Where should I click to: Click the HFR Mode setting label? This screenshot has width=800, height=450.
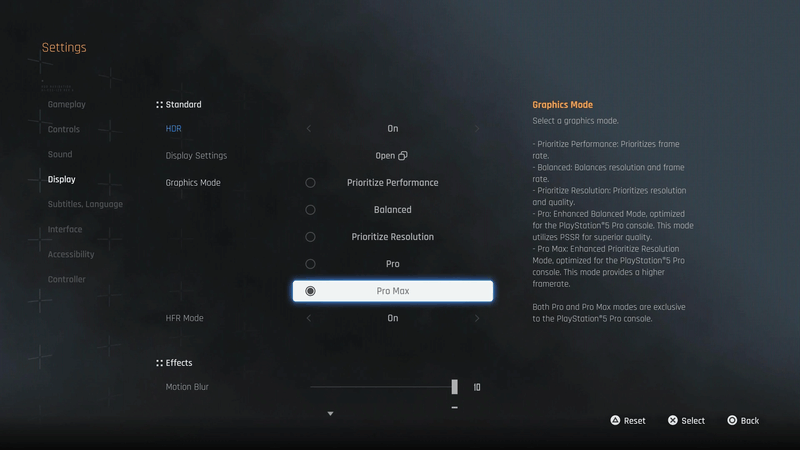click(184, 318)
